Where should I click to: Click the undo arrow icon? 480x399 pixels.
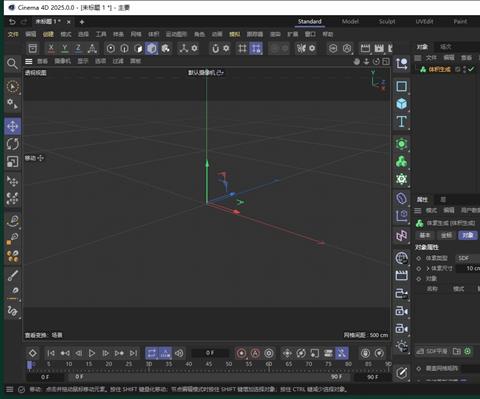[x=12, y=22]
